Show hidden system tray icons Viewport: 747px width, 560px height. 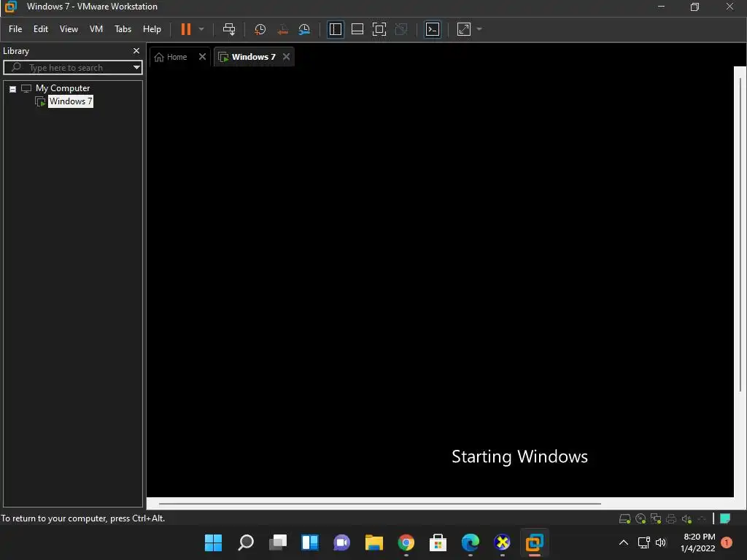click(x=624, y=542)
